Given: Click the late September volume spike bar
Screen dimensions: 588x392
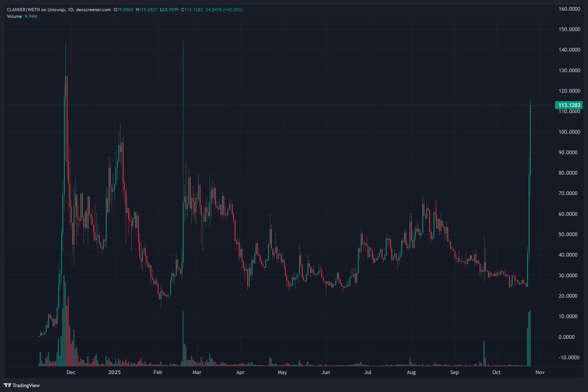Looking at the screenshot, I should [x=484, y=353].
